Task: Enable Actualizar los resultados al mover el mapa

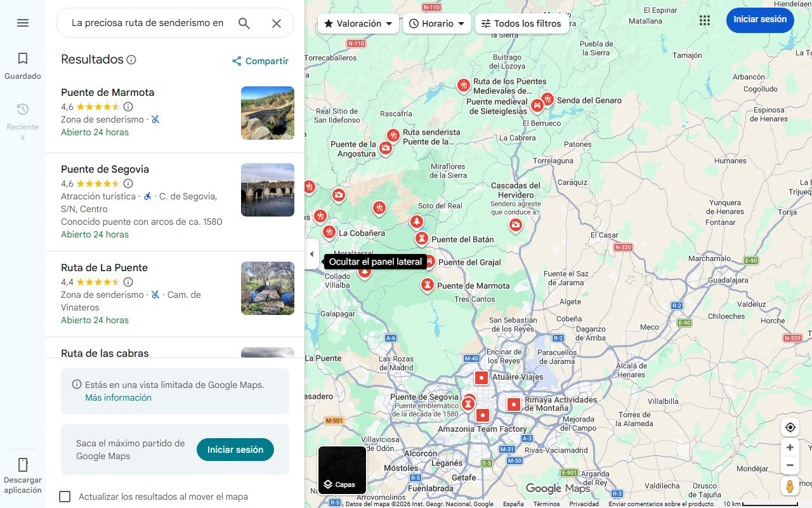Action: point(65,497)
